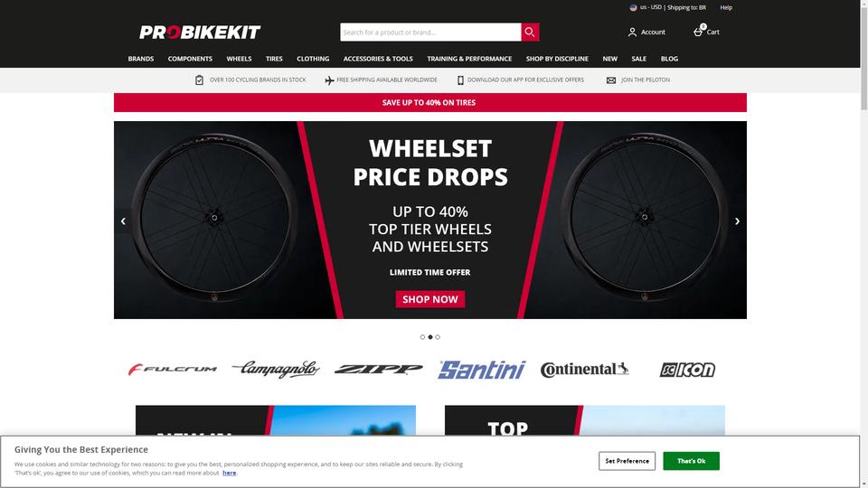Viewport: 868px width, 488px height.
Task: Open the Account user icon
Action: pyautogui.click(x=632, y=33)
